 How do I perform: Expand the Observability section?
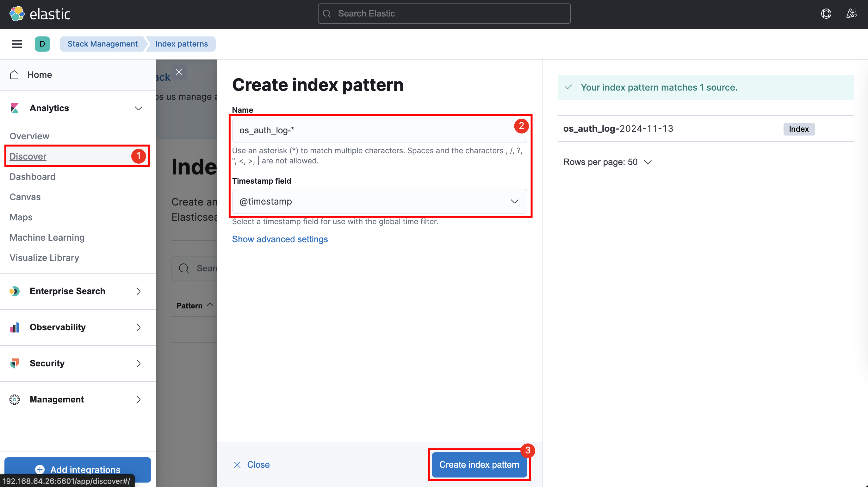click(x=139, y=327)
